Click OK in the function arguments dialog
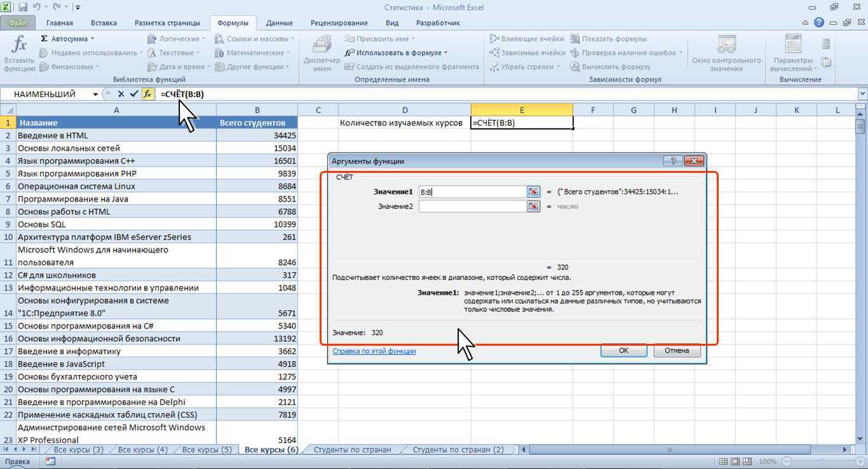The width and height of the screenshot is (868, 469). click(x=623, y=350)
